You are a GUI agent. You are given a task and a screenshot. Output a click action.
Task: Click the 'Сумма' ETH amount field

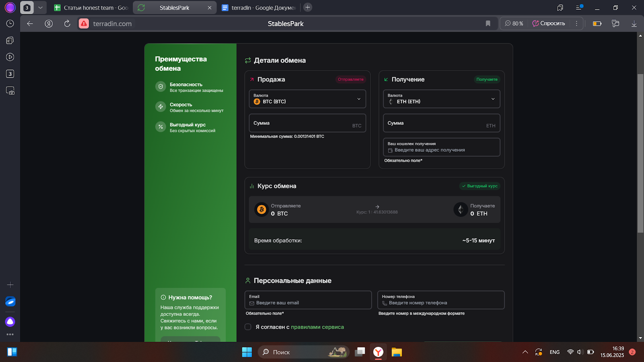click(x=442, y=123)
